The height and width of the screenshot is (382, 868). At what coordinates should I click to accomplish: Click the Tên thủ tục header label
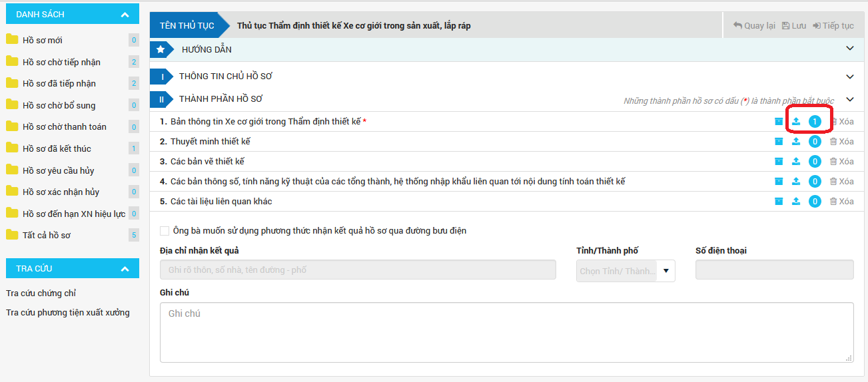click(x=187, y=26)
